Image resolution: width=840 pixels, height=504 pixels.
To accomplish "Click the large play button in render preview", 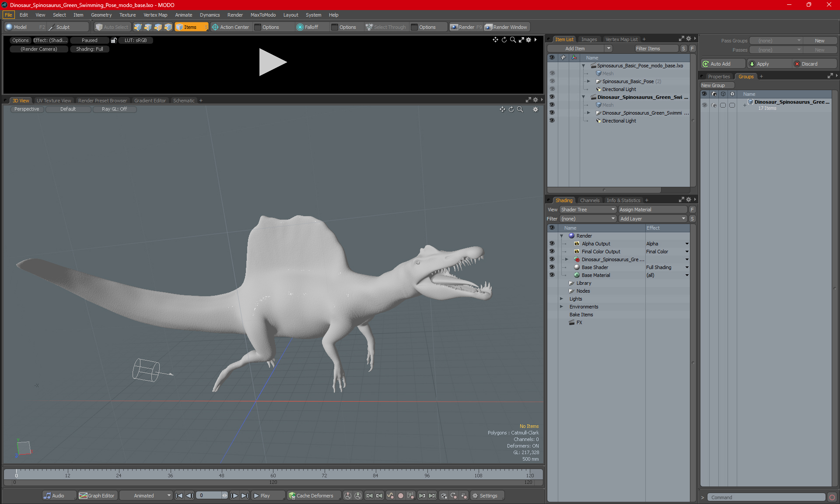I will [273, 62].
